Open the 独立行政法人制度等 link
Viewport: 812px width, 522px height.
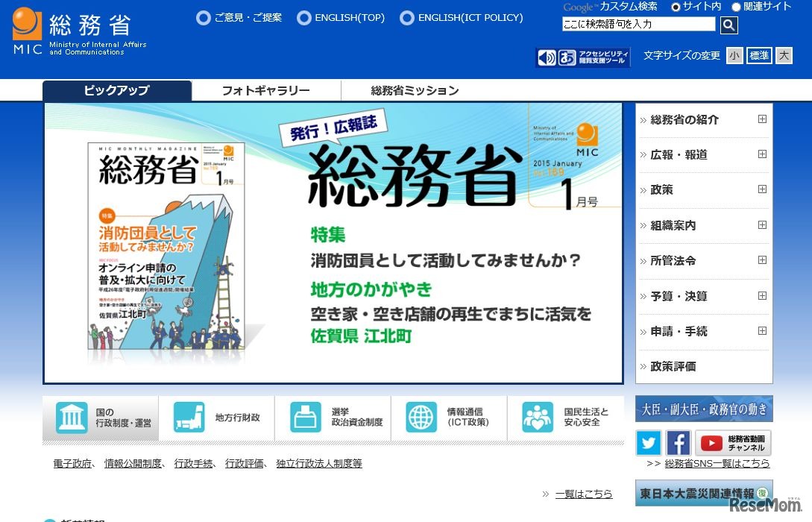tap(319, 464)
